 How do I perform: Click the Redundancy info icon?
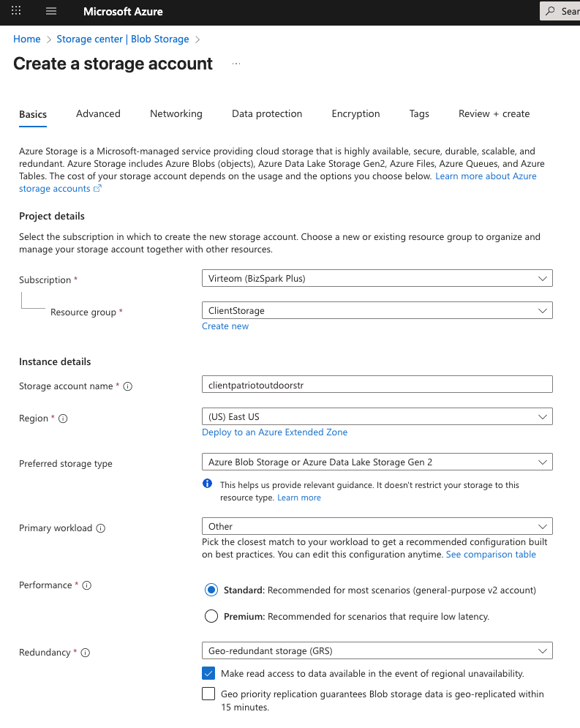pos(85,653)
